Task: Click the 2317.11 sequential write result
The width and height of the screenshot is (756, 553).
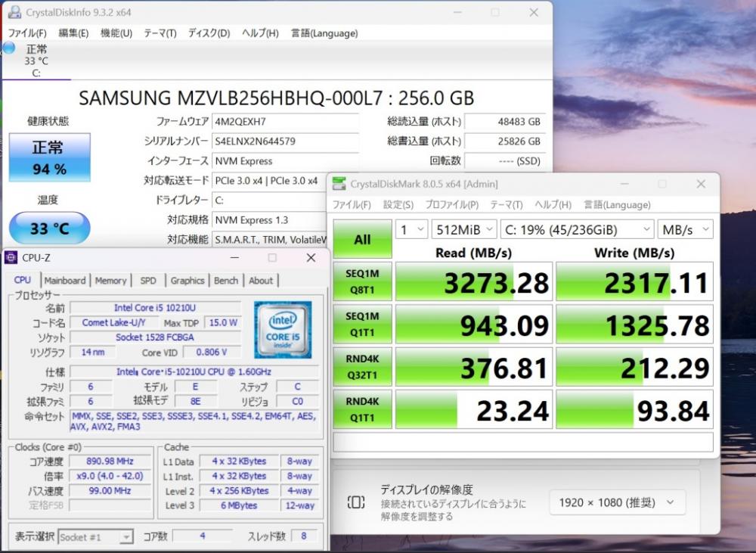Action: [634, 282]
